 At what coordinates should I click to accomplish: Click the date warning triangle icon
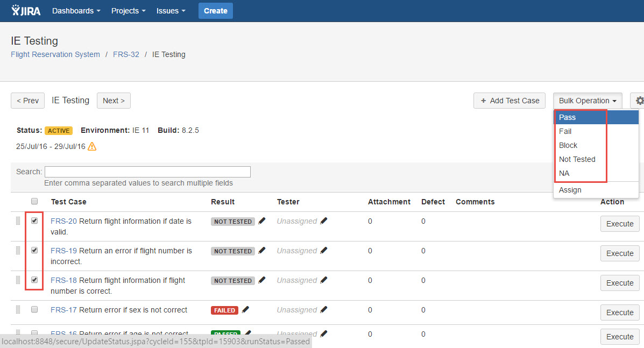click(92, 146)
